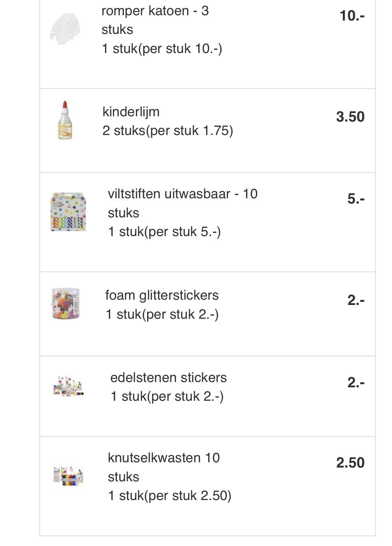Image resolution: width=392 pixels, height=546 pixels.
Task: Select knutselkwasten 10 stuks product name
Action: point(164,467)
